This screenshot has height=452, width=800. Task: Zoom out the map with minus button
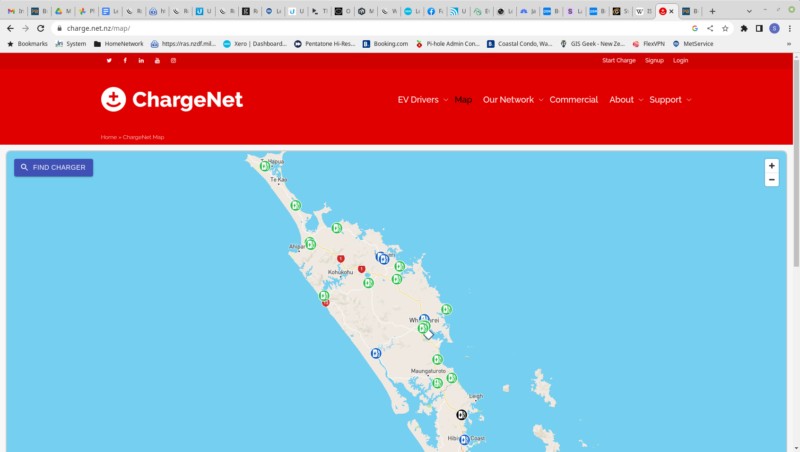(x=771, y=180)
